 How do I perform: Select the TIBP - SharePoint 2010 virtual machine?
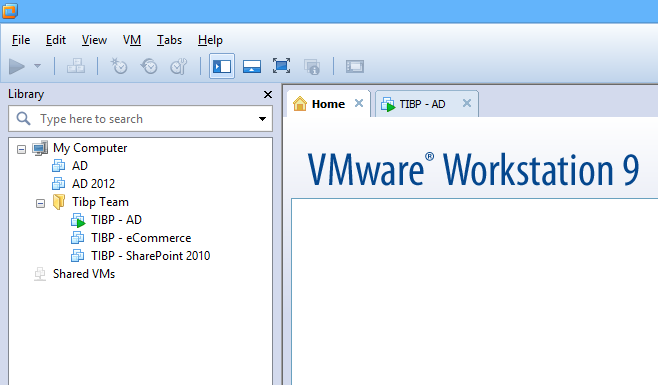[x=151, y=256]
